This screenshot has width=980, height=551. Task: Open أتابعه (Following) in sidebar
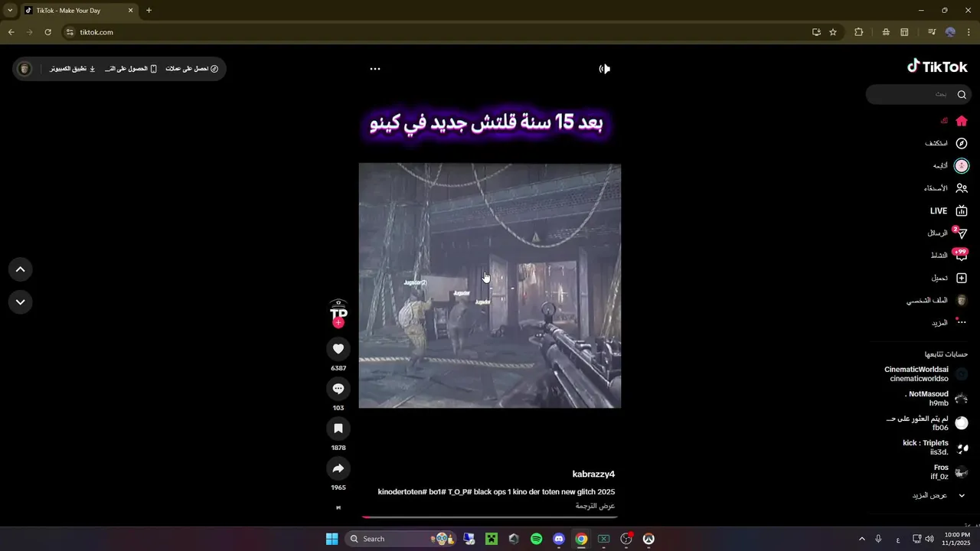951,165
